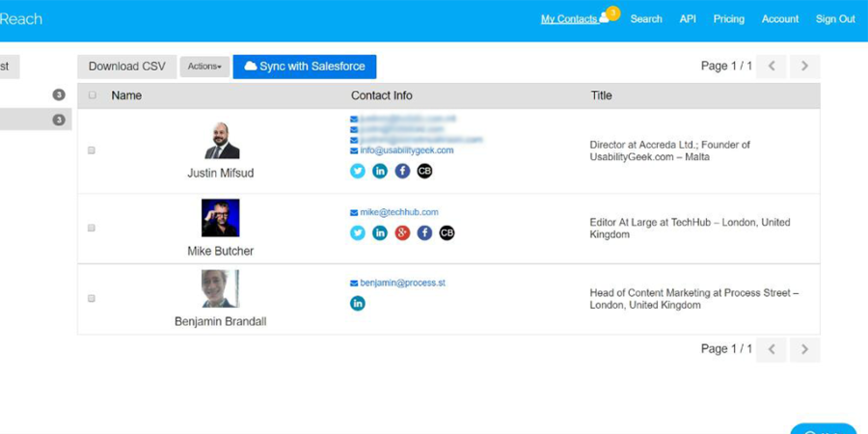Image resolution: width=868 pixels, height=434 pixels.
Task: Click Justin Mifsud's profile photo
Action: point(221,140)
